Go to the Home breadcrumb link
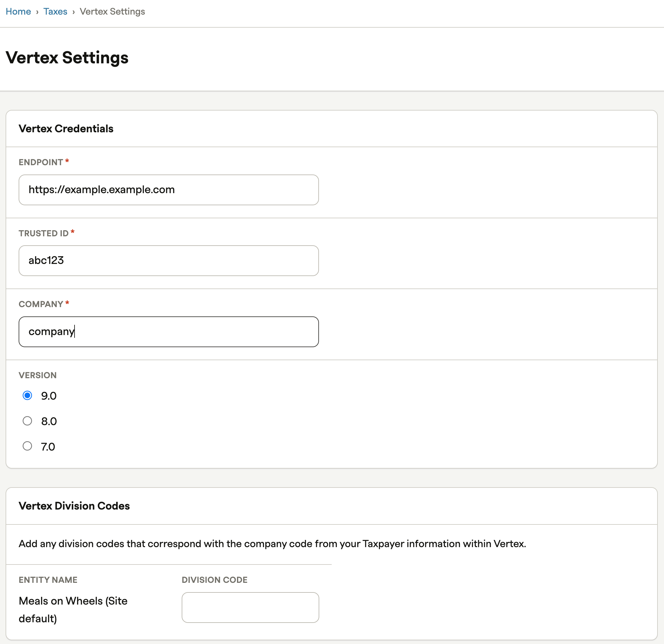This screenshot has width=664, height=644. pos(18,11)
